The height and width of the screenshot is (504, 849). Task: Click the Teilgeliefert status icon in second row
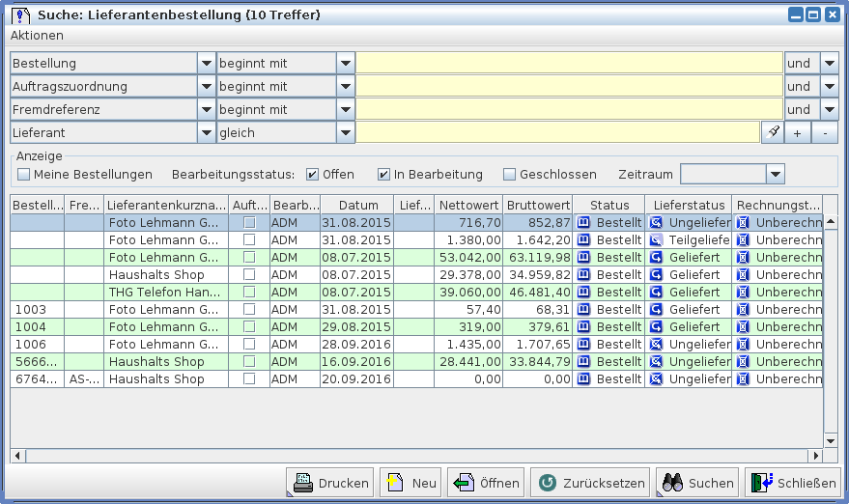coord(657,239)
